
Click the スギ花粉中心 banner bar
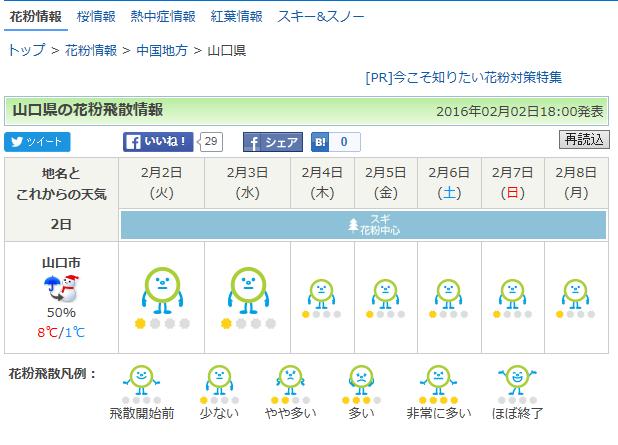(363, 225)
